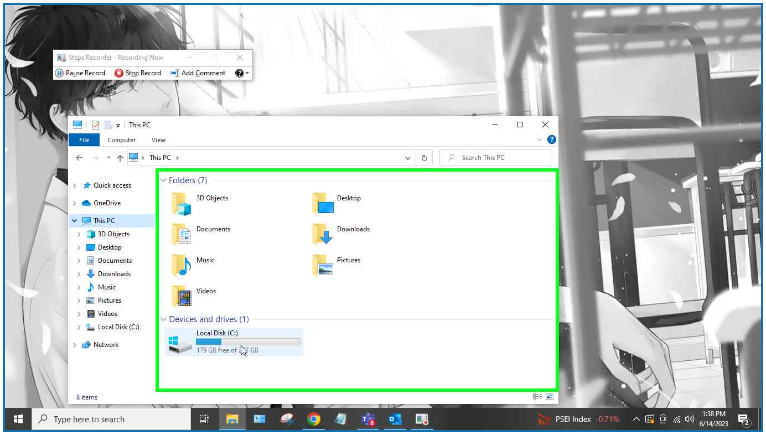Switch to Details view icon

point(537,397)
